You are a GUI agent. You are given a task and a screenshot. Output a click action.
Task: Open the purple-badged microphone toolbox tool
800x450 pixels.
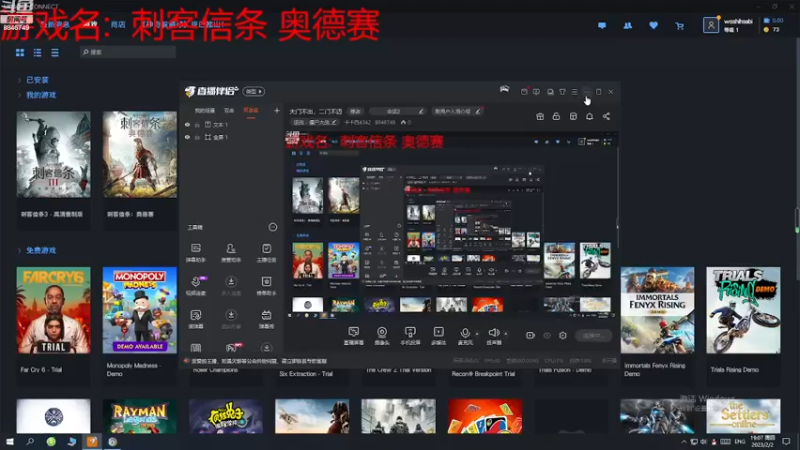pos(196,286)
